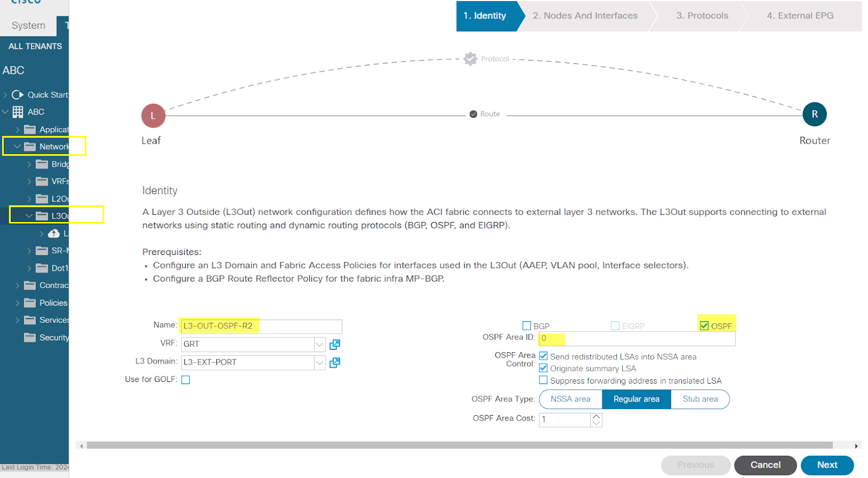Go to step 2. Nodes And Interfaces
The height and width of the screenshot is (478, 868).
pos(585,16)
